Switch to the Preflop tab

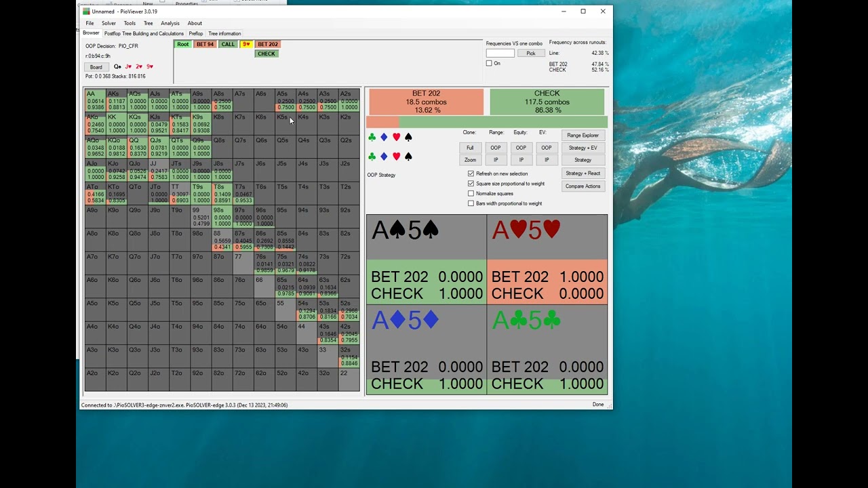pos(196,33)
